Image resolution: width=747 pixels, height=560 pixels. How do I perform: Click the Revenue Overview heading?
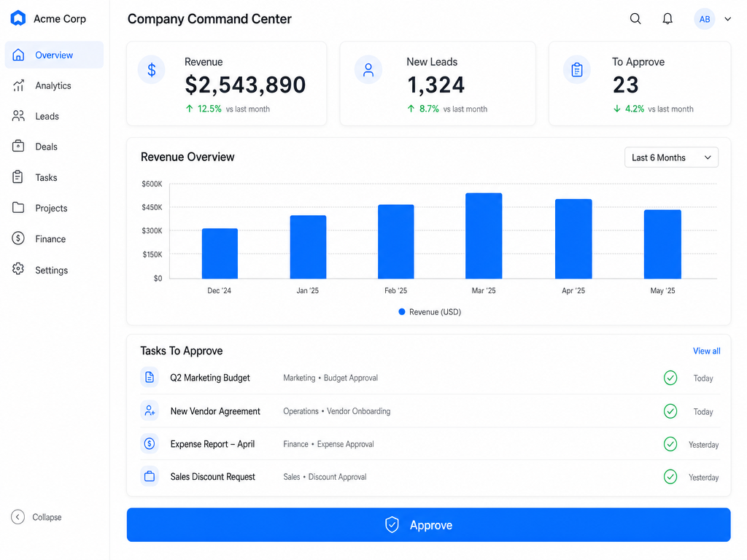coord(187,157)
